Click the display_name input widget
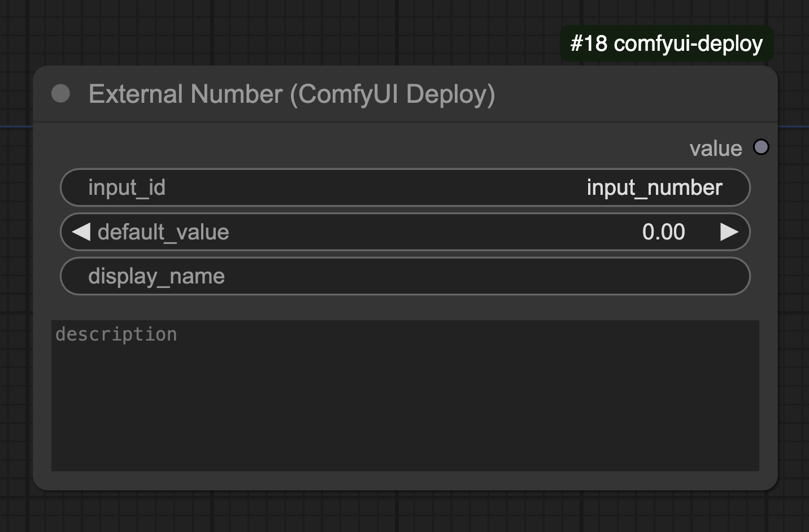Screen dimensions: 809x532 [405, 276]
